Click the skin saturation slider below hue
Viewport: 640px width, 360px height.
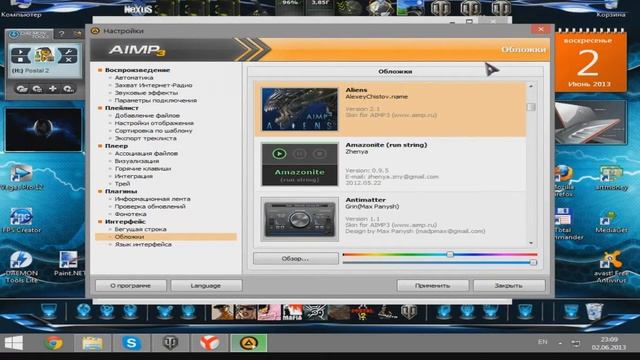click(440, 262)
